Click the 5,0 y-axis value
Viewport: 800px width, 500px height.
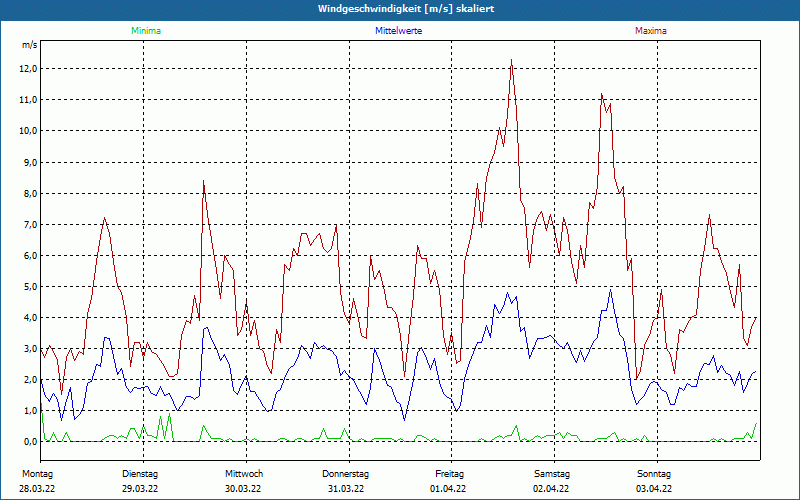point(30,287)
